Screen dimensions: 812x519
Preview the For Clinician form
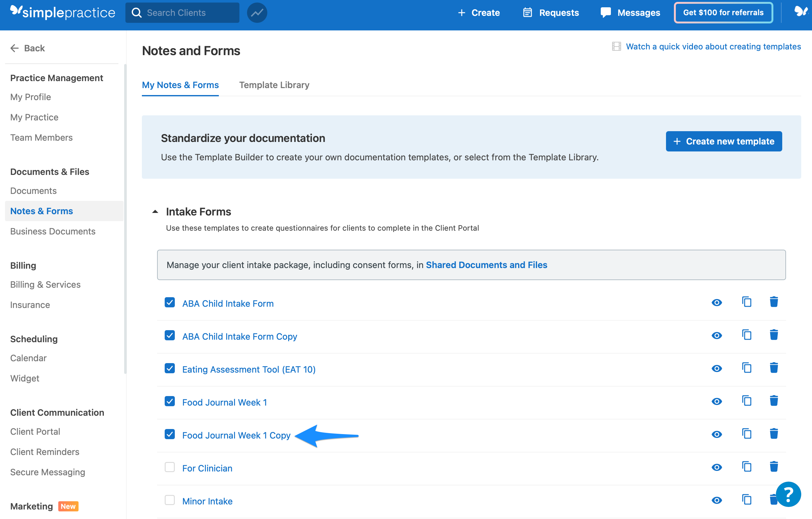[717, 467]
